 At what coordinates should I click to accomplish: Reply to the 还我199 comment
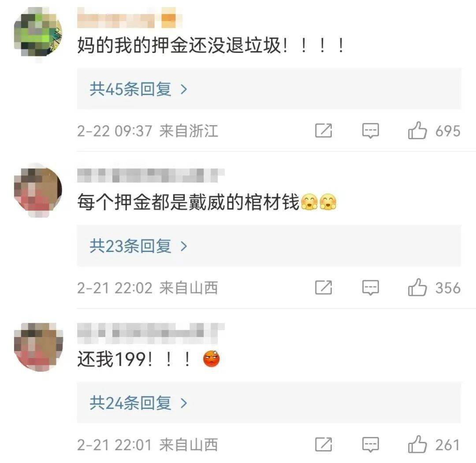point(370,445)
